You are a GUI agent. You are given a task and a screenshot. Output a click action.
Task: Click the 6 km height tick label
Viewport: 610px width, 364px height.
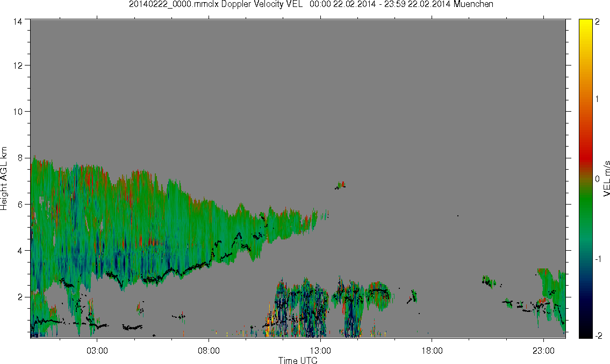19,205
